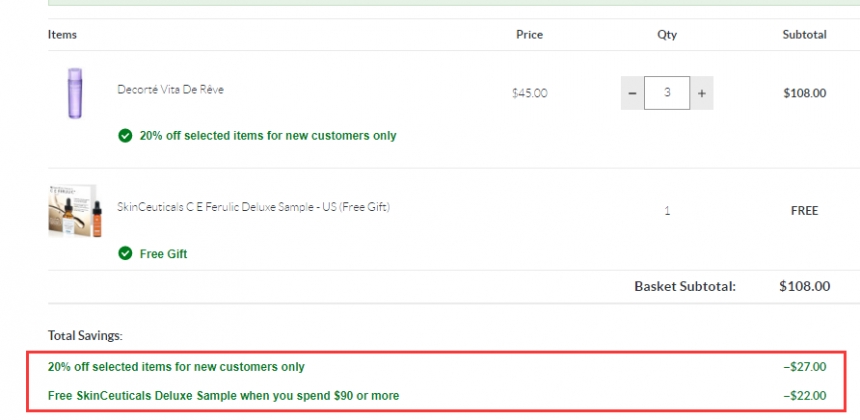Click green checkmark icon beside Free Gift
The image size is (860, 420).
125,253
